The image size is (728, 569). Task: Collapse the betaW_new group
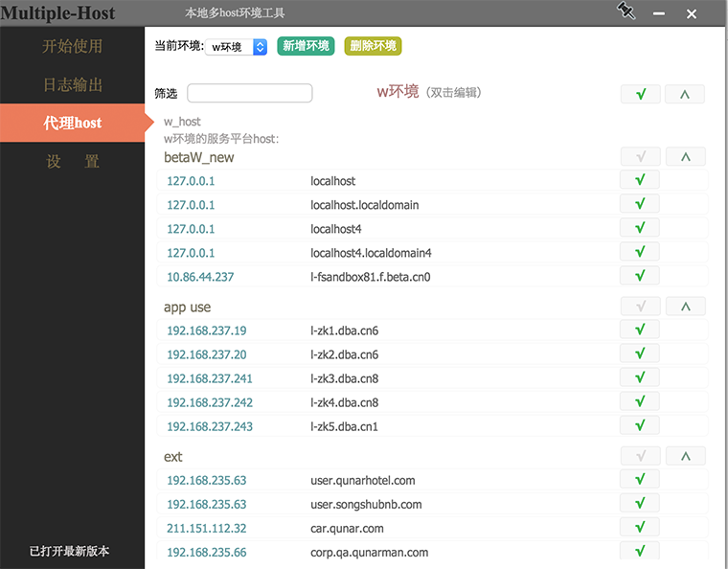click(x=686, y=157)
